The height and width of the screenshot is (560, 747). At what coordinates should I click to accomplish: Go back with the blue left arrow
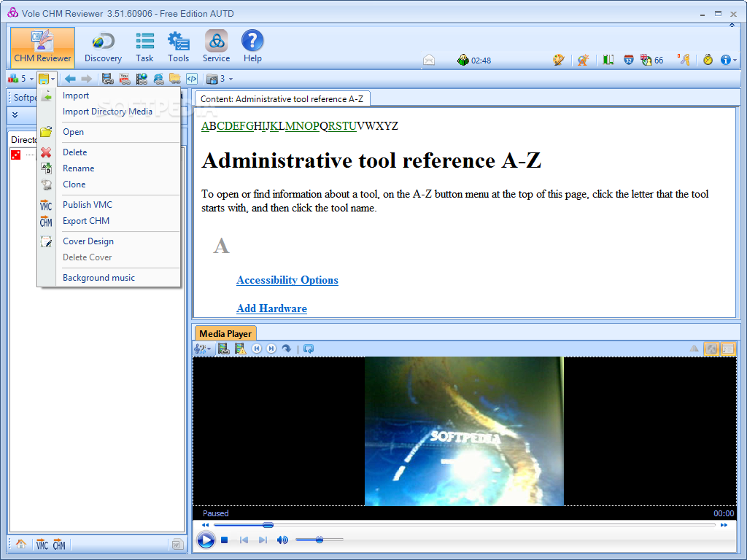point(70,79)
